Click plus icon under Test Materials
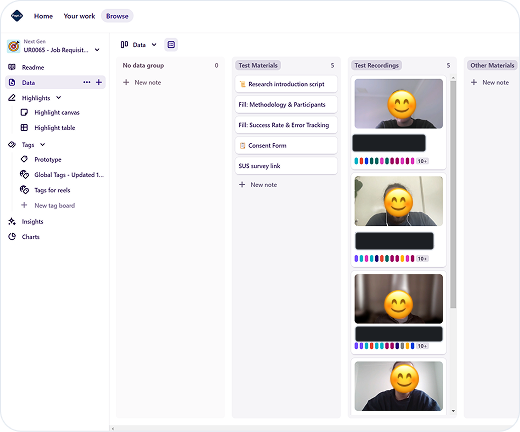 click(x=242, y=184)
